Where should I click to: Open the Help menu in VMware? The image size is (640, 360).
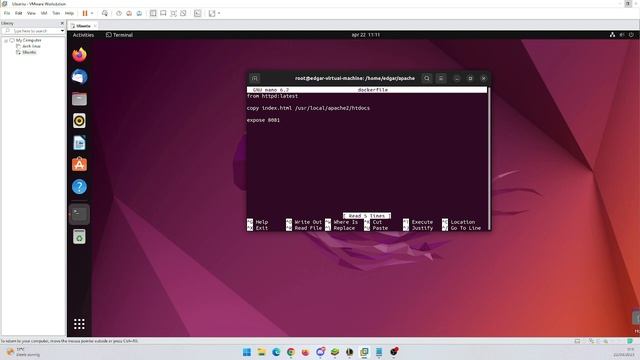point(69,13)
